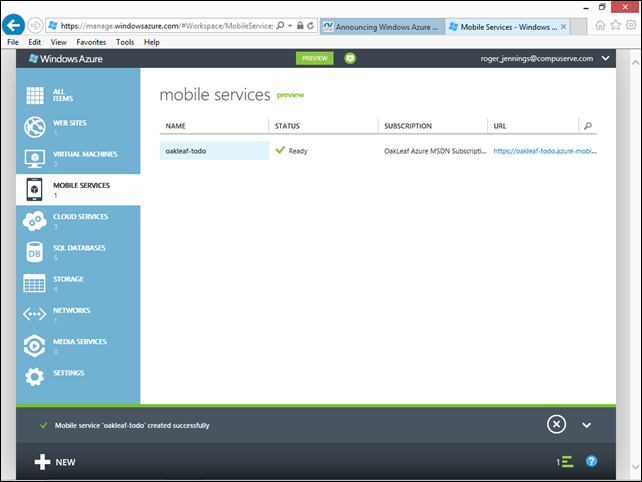Click the Windows Azure logo
This screenshot has height=482, width=642.
66,59
